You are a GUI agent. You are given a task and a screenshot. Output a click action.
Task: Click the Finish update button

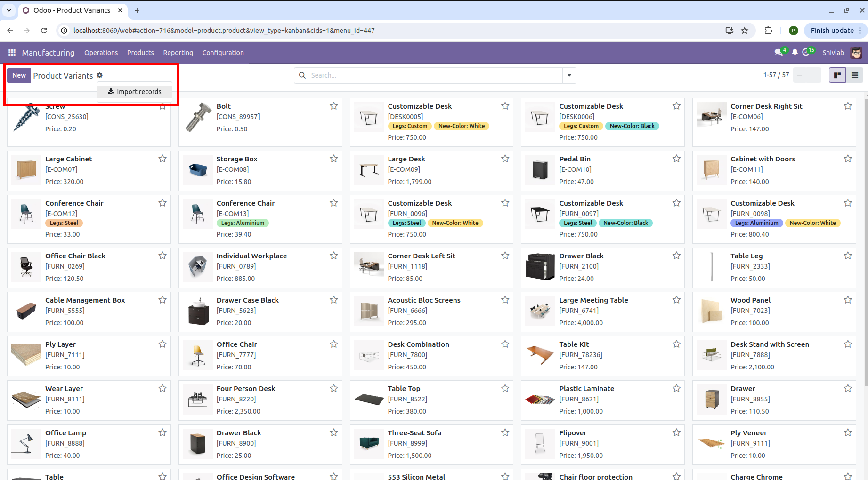[x=832, y=31]
